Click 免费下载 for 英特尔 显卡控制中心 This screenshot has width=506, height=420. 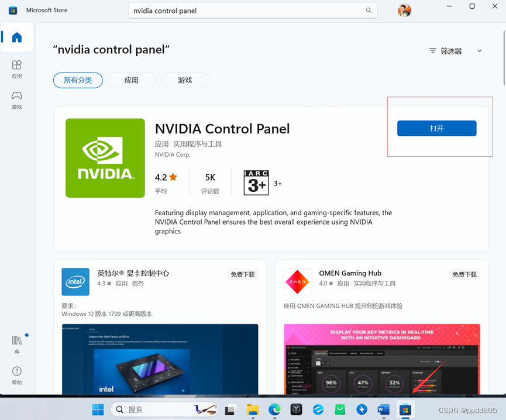pyautogui.click(x=243, y=274)
